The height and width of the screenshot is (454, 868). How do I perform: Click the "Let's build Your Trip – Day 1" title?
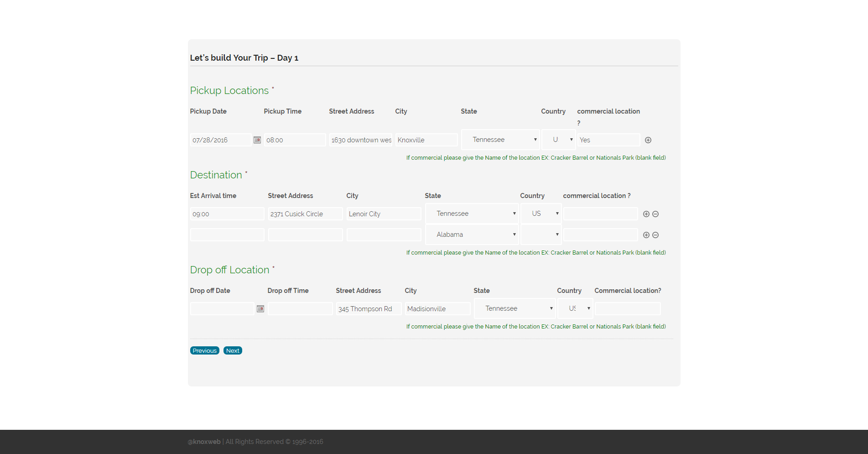point(244,58)
